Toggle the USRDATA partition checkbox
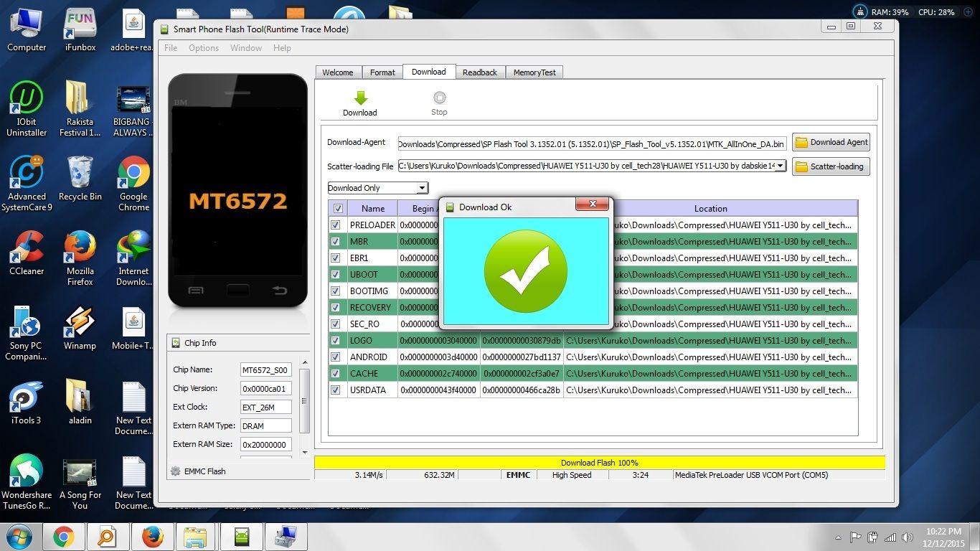This screenshot has height=551, width=980. (335, 390)
